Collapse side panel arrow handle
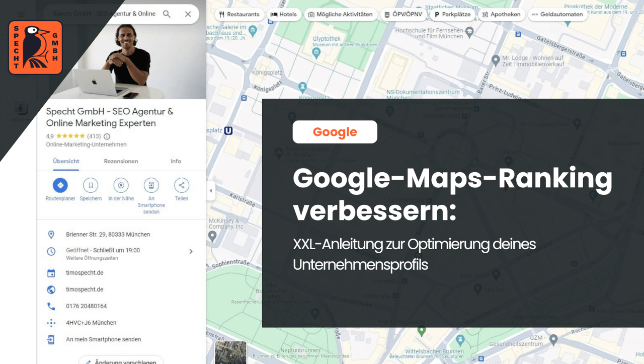 211,191
